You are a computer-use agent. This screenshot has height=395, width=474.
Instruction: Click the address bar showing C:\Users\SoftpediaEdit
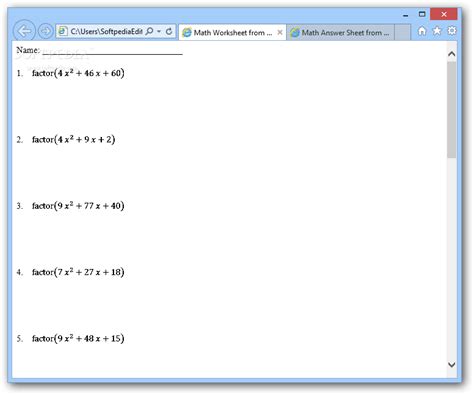point(106,31)
